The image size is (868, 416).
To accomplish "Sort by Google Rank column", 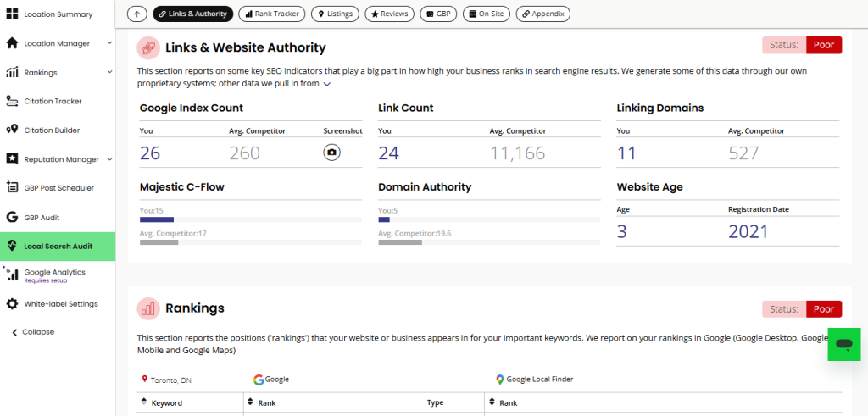I will click(250, 402).
